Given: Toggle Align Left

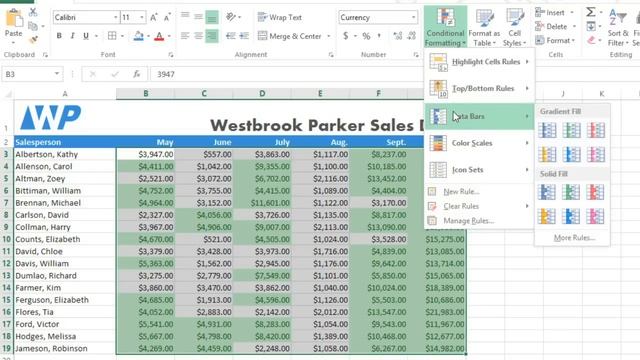Looking at the screenshot, I should point(185,36).
